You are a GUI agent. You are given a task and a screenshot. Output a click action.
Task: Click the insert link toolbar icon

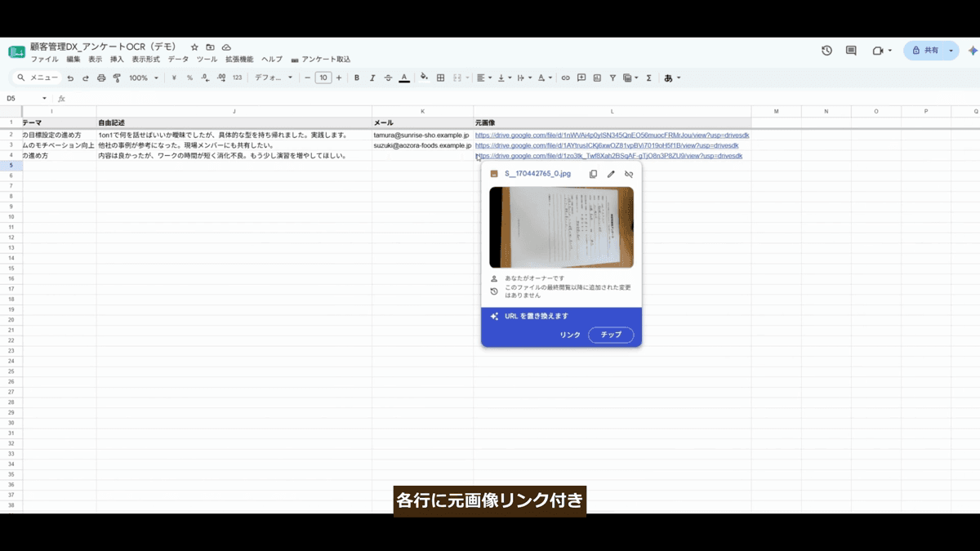coord(565,78)
